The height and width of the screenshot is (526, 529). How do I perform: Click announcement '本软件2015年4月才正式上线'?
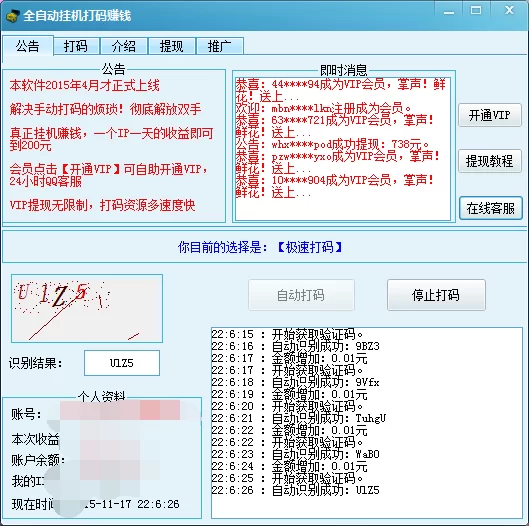pyautogui.click(x=84, y=85)
